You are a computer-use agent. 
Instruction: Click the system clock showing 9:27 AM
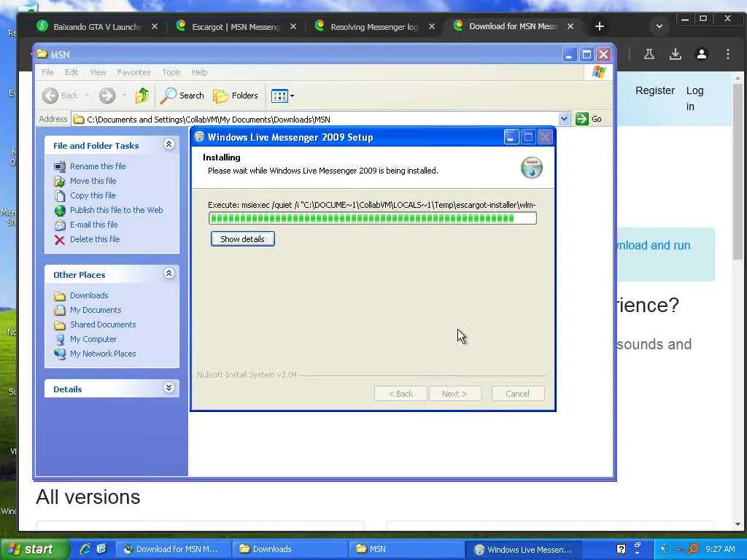[x=720, y=549]
